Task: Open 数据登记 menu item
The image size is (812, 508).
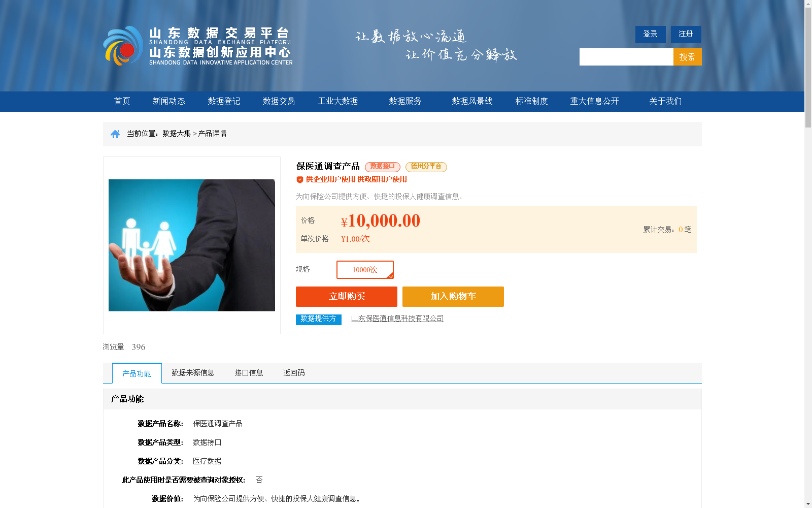Action: click(224, 101)
